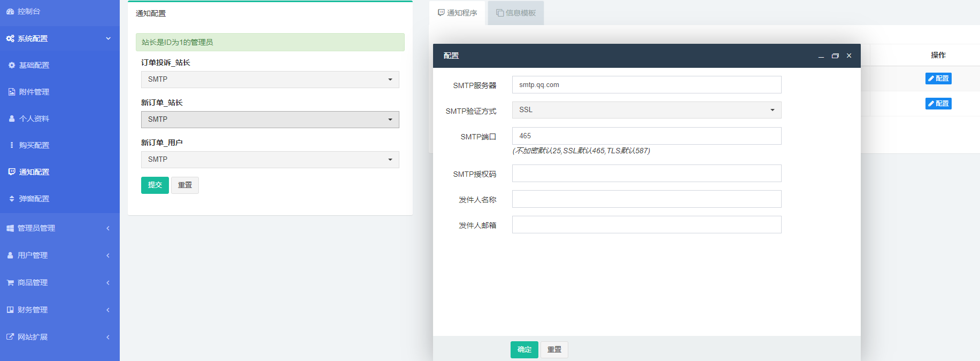Click the 系统配置 gears icon
980x361 pixels.
tap(10, 38)
